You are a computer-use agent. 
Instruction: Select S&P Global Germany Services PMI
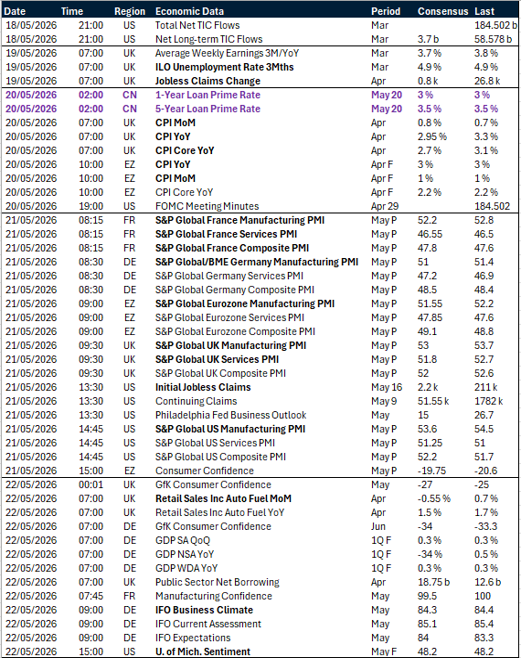(229, 276)
